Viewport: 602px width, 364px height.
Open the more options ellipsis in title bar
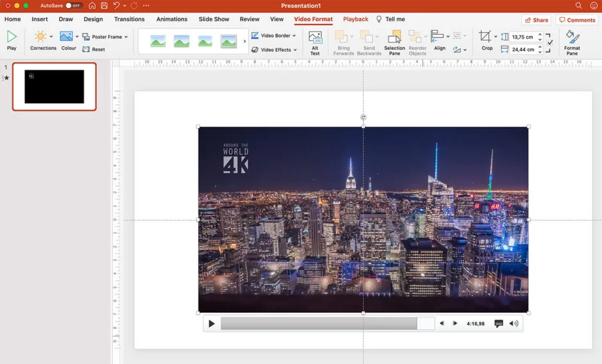(146, 6)
